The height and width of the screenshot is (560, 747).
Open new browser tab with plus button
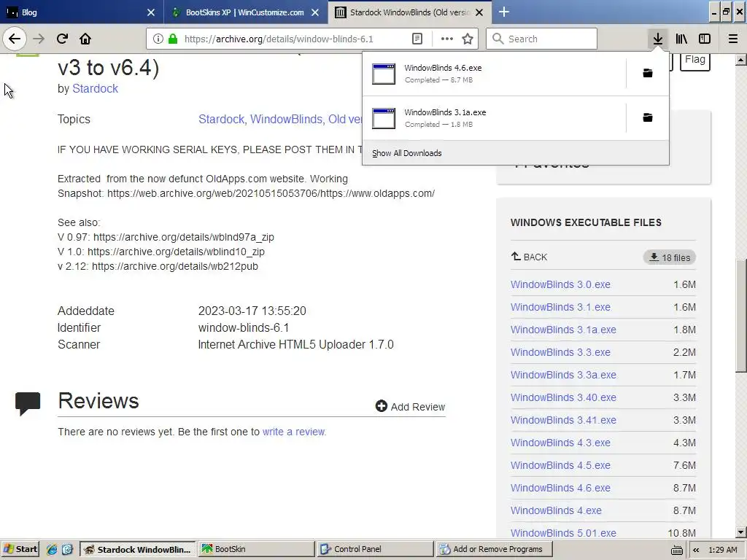tap(503, 12)
